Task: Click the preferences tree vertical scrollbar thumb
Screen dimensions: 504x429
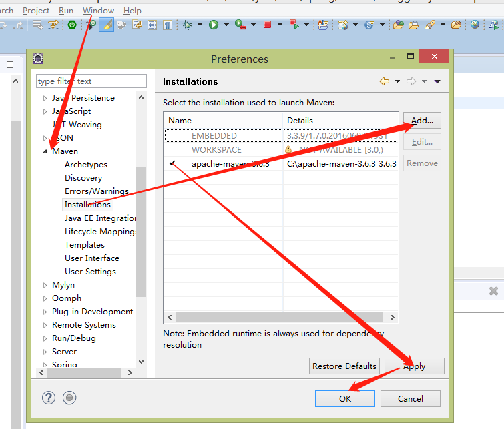Action: [x=141, y=232]
